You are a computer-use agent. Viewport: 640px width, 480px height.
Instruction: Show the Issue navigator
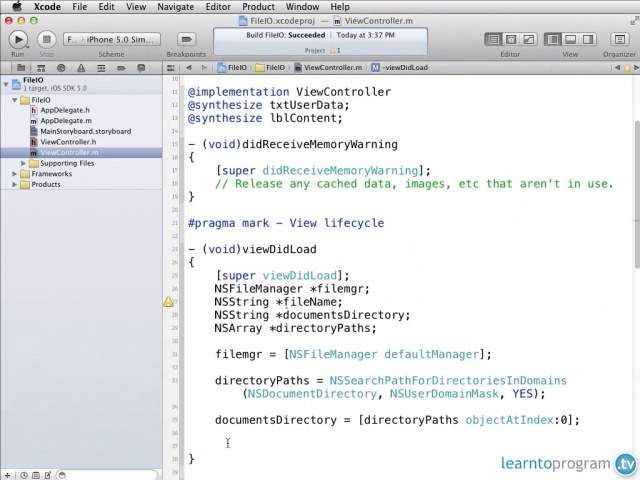tap(81, 68)
